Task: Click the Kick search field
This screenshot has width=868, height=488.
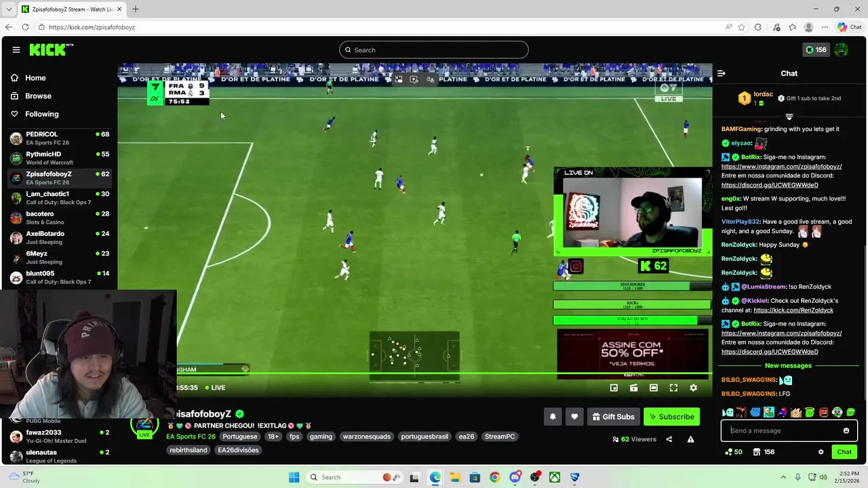Action: (x=434, y=49)
